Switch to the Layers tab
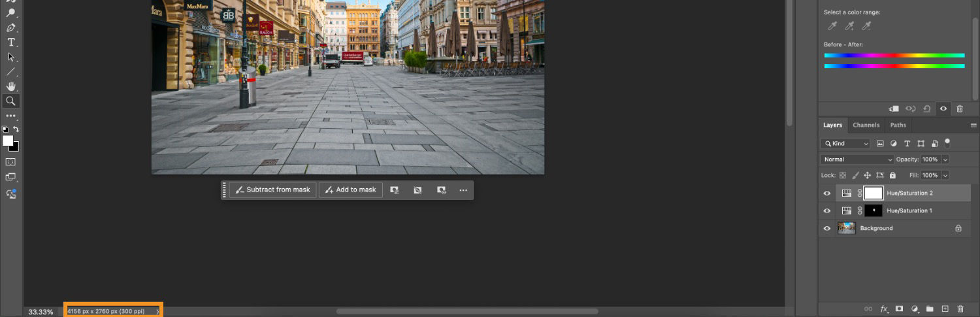 point(832,125)
